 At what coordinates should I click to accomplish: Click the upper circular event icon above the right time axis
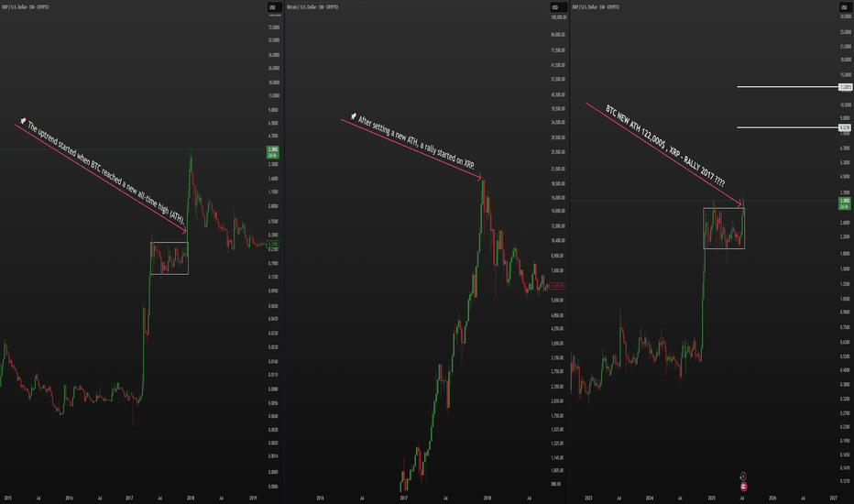[743, 477]
